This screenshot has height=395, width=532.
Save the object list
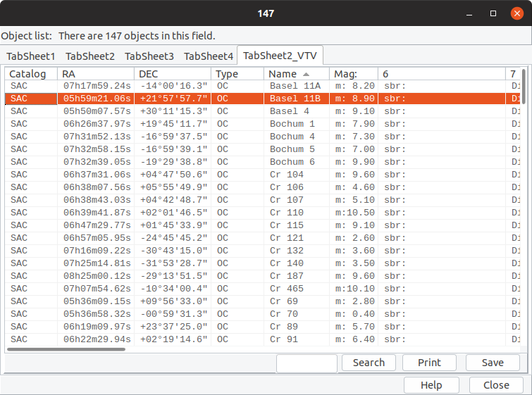(x=493, y=363)
